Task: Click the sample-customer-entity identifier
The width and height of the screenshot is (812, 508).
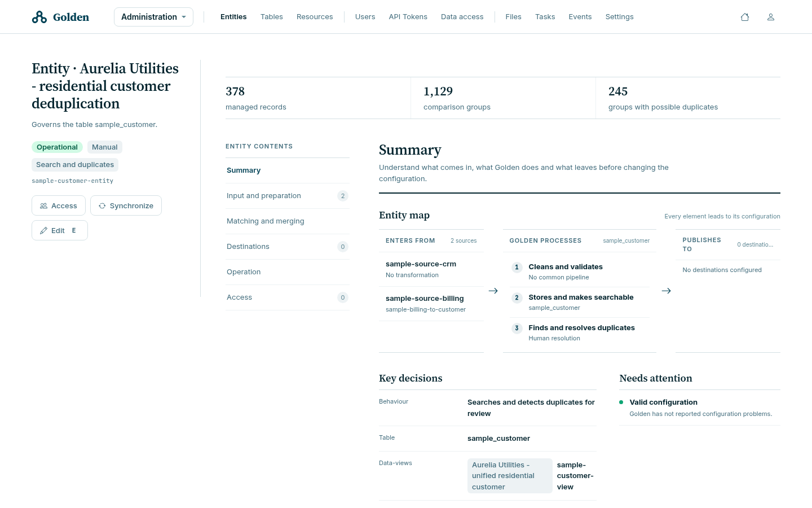Action: [72, 181]
